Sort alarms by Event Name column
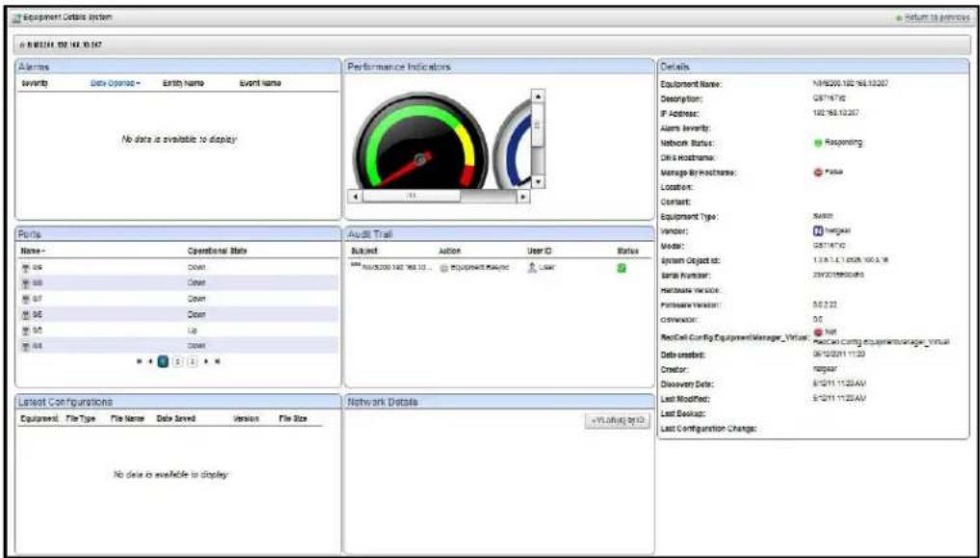The height and width of the screenshot is (558, 980). tap(260, 83)
